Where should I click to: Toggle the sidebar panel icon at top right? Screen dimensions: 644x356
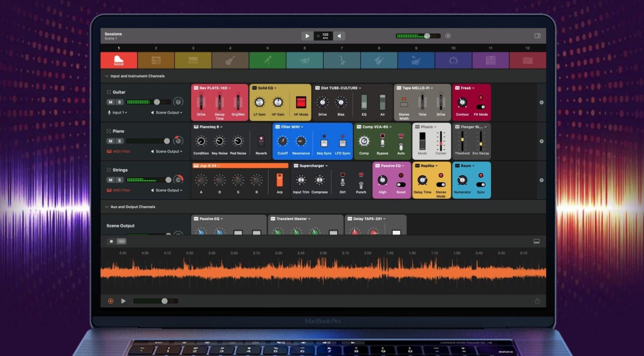[x=537, y=36]
